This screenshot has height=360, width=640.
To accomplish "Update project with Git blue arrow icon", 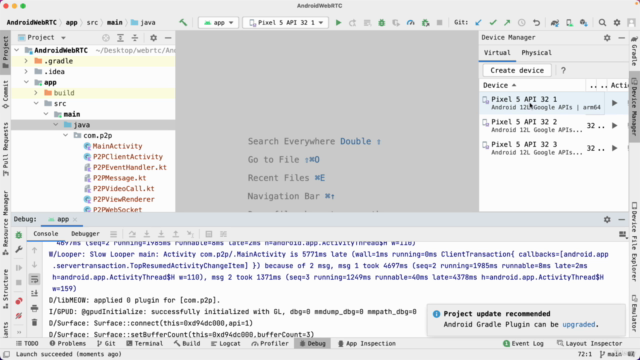I will [x=478, y=22].
